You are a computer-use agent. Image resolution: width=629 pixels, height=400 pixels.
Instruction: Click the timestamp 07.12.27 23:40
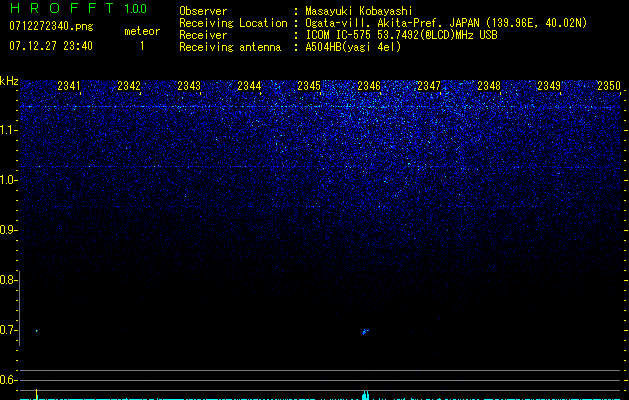click(51, 46)
